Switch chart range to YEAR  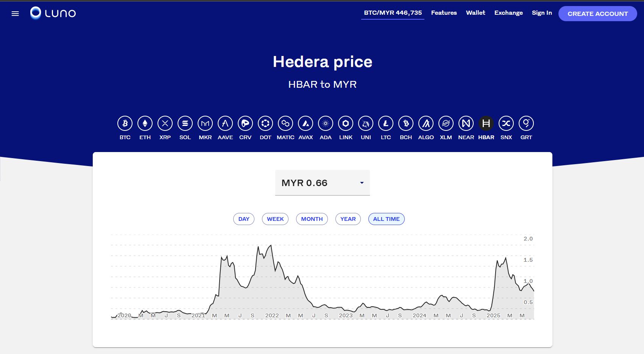click(348, 219)
